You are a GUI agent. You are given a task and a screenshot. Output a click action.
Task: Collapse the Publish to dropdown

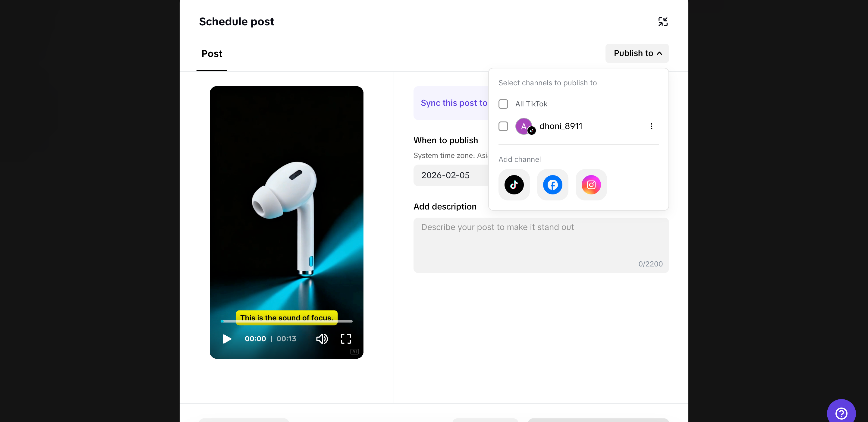tap(637, 53)
